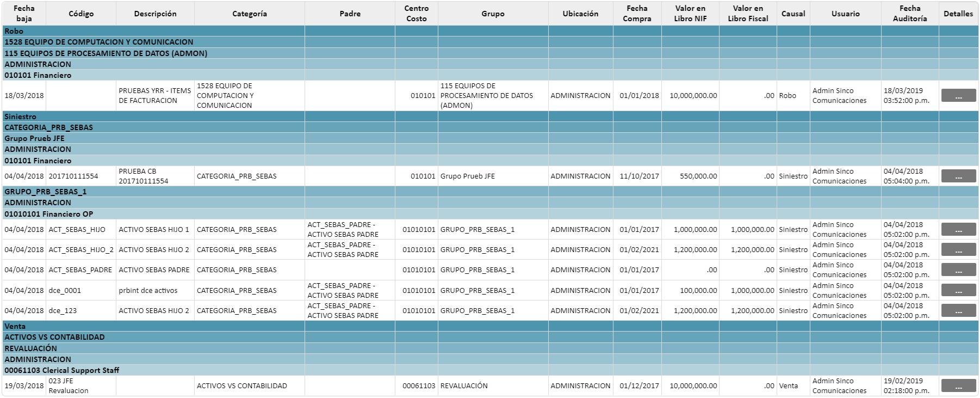Click cost center 00061103 cell
Screen dimensions: 980x398
417,385
